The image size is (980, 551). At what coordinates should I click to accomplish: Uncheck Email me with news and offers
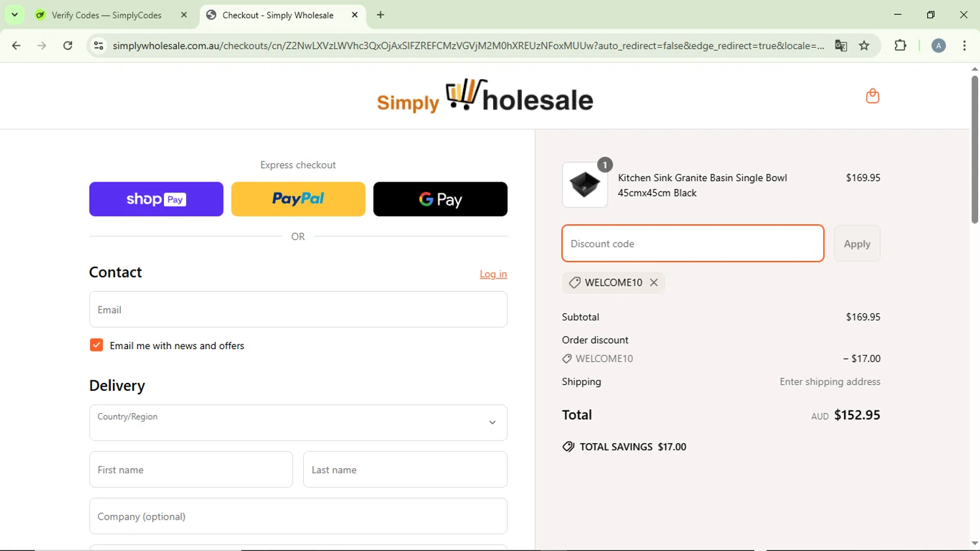coord(96,345)
